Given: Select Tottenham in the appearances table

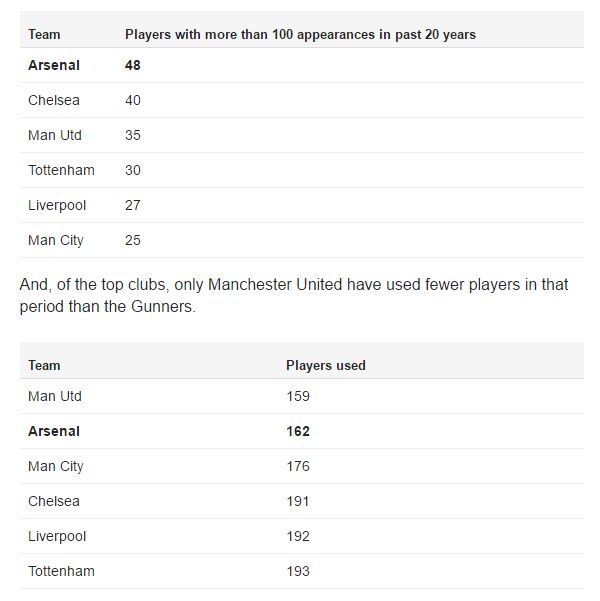Looking at the screenshot, I should [x=61, y=170].
